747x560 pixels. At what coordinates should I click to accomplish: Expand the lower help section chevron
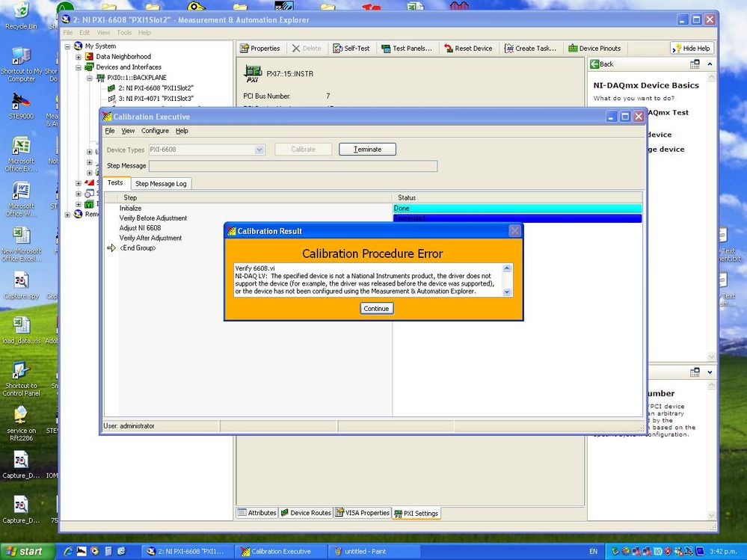(x=710, y=372)
